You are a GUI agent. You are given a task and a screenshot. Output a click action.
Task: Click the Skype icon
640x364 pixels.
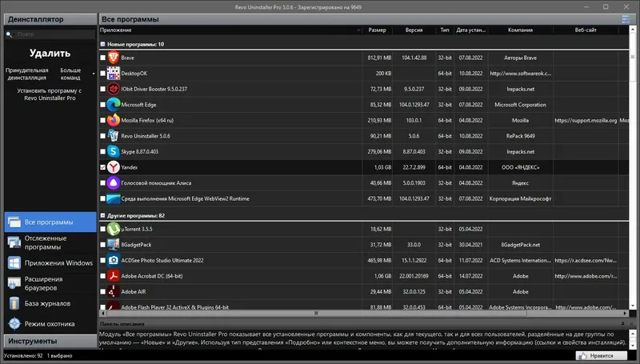pyautogui.click(x=113, y=152)
